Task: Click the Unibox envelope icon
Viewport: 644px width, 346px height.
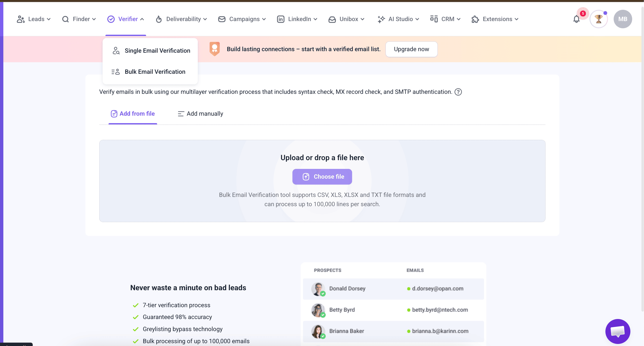Action: pyautogui.click(x=332, y=19)
